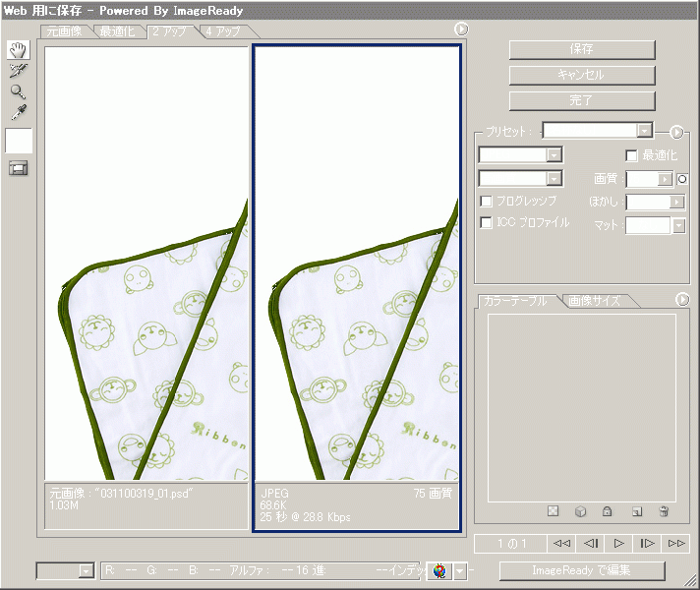Enable the ICC プロファイル checkbox
Screen dimensions: 700x590
point(486,223)
